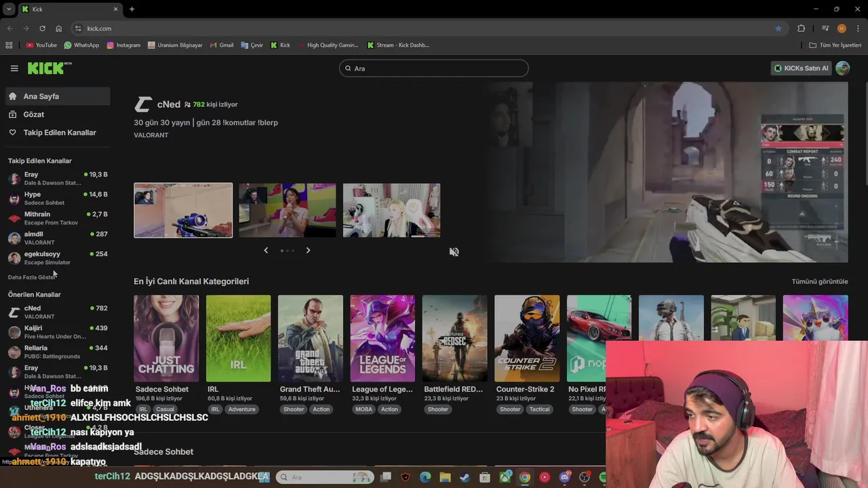Open the Instagram bookmark
The width and height of the screenshot is (868, 488).
click(123, 45)
